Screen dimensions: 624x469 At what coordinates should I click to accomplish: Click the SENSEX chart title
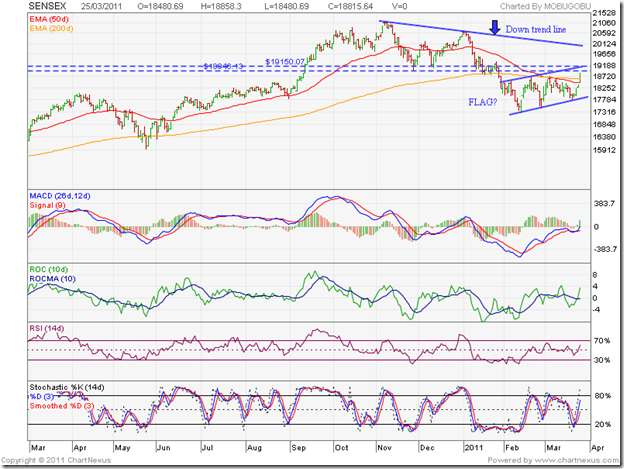click(47, 6)
